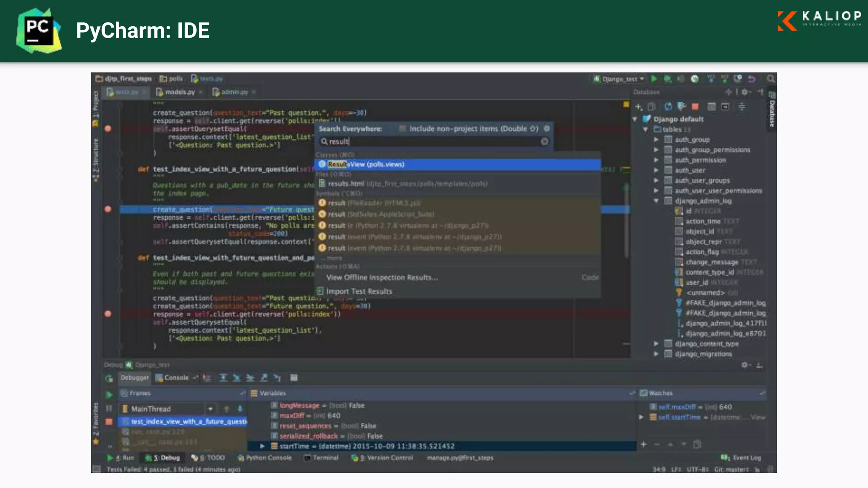
Task: Click the refresh/synchronize database icon
Action: [x=668, y=106]
